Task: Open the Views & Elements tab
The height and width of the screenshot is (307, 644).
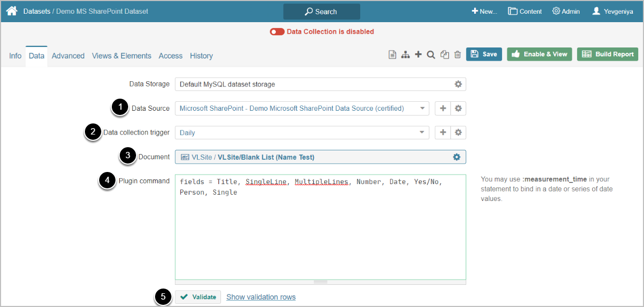Action: tap(121, 56)
